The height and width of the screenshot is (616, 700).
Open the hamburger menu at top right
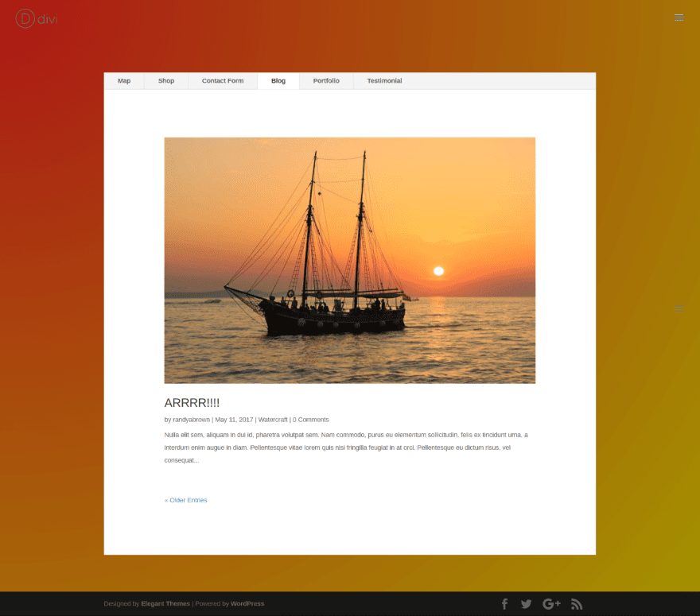pyautogui.click(x=679, y=17)
